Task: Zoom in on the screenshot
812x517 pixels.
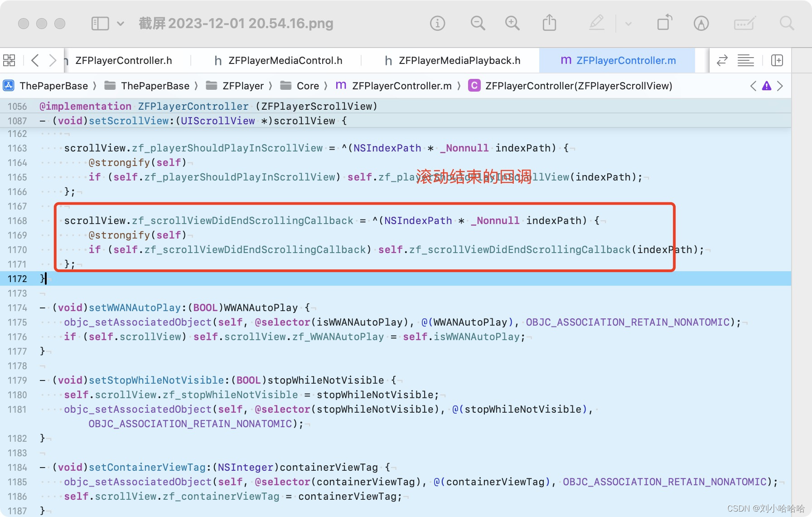Action: 512,23
